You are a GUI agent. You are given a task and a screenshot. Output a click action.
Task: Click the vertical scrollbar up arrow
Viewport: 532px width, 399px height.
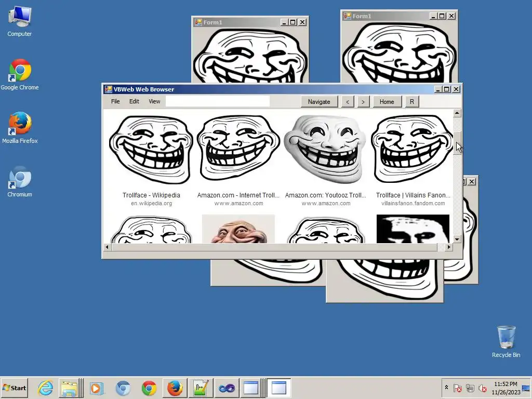point(457,113)
